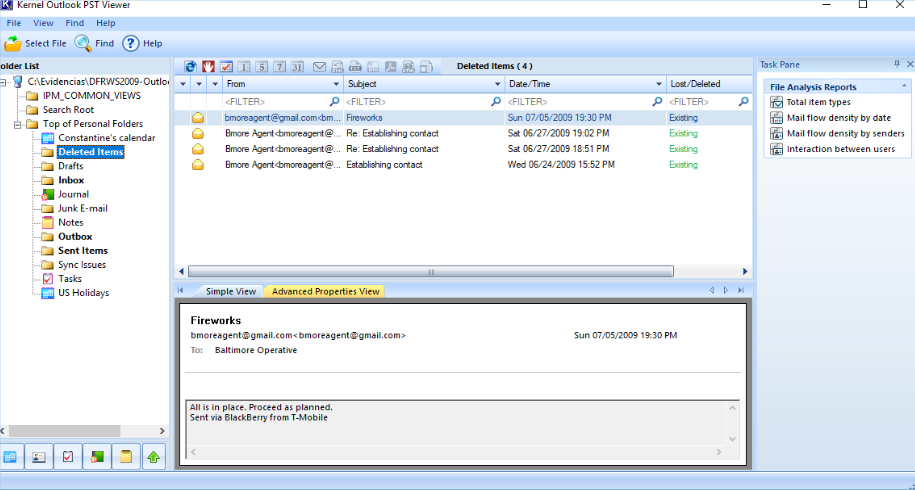
Task: Open the View menu
Action: point(43,22)
